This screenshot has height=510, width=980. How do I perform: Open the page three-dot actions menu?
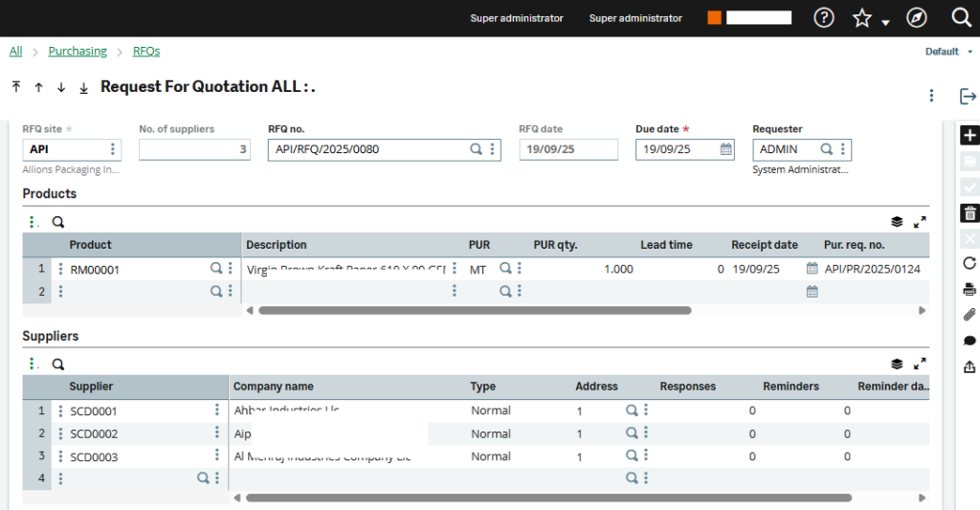click(x=931, y=96)
